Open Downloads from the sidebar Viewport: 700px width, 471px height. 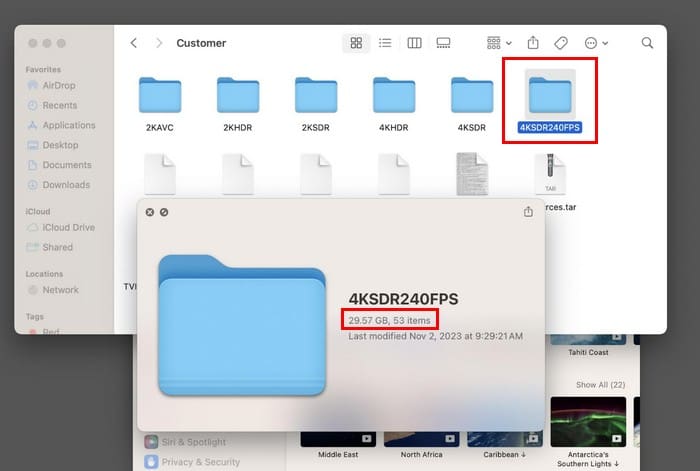pyautogui.click(x=65, y=185)
